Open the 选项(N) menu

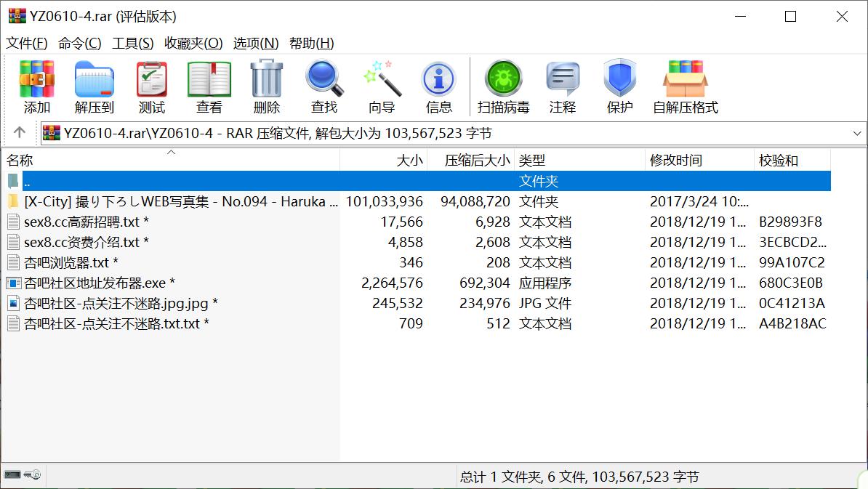(x=256, y=43)
